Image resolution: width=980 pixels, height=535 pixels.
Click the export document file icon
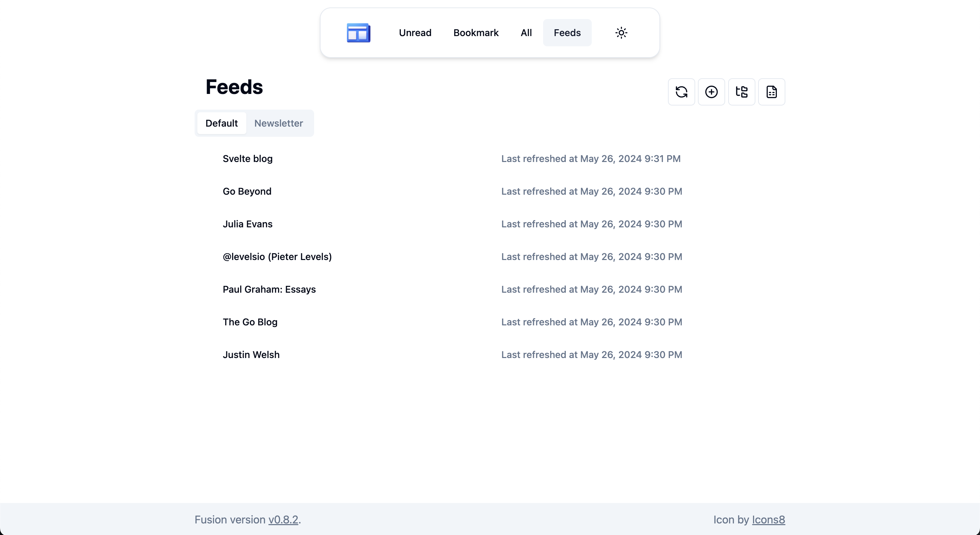tap(771, 92)
